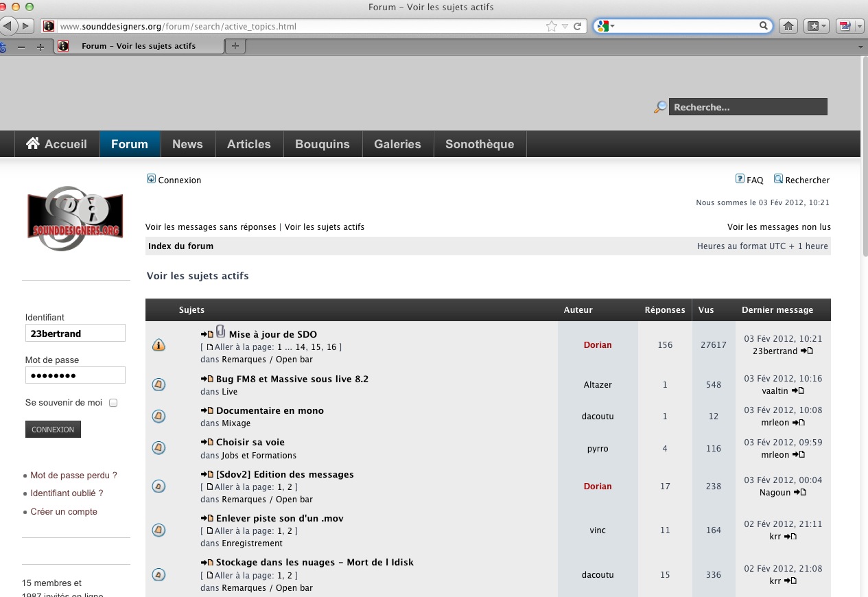Click the browser back arrow button

pyautogui.click(x=9, y=26)
